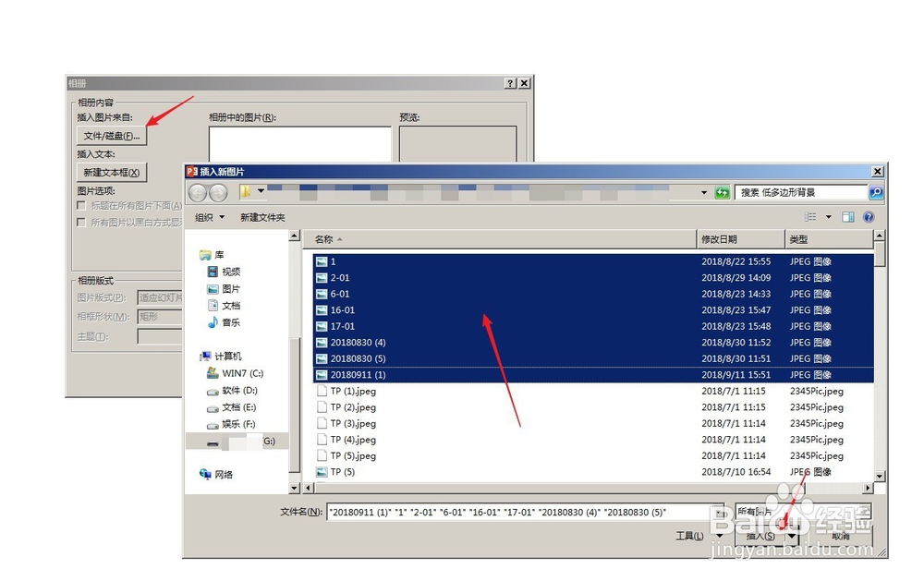Click 文件/磁盘 button in album dialog
The height and width of the screenshot is (581, 924).
[112, 136]
